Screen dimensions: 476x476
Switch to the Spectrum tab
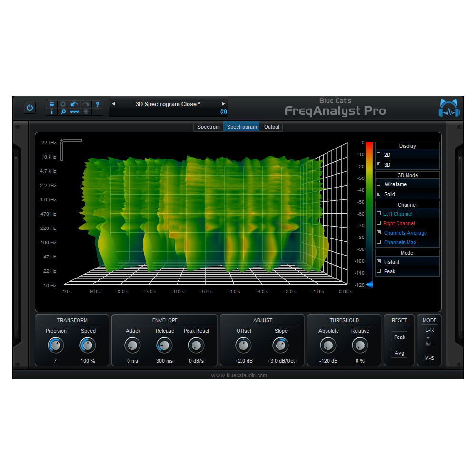point(208,127)
